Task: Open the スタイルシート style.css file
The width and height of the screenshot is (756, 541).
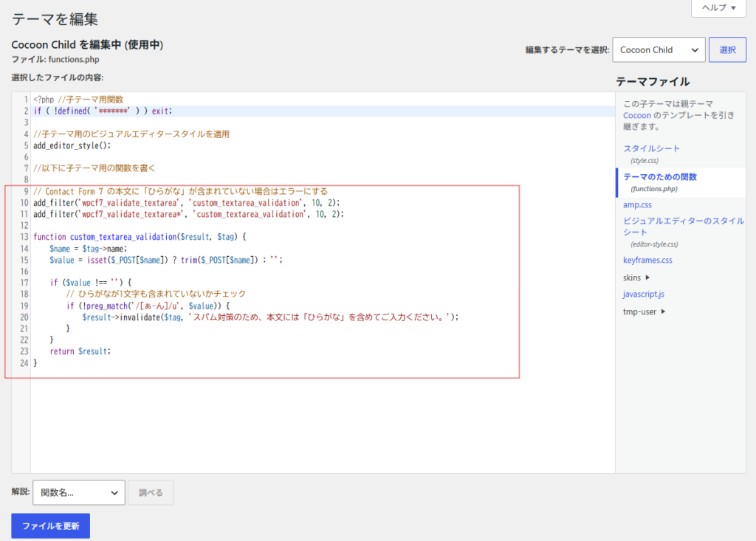Action: (651, 148)
